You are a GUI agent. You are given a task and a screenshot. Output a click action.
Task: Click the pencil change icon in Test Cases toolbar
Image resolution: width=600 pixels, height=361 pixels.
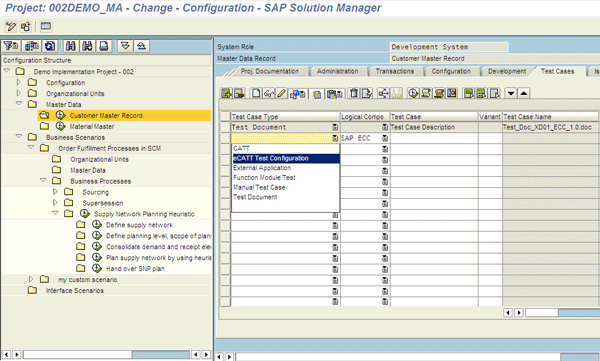(282, 93)
